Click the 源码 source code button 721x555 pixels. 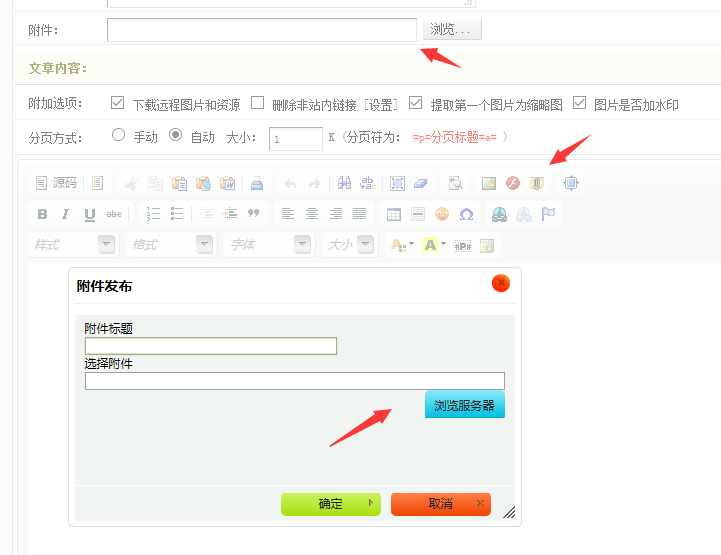pyautogui.click(x=56, y=183)
